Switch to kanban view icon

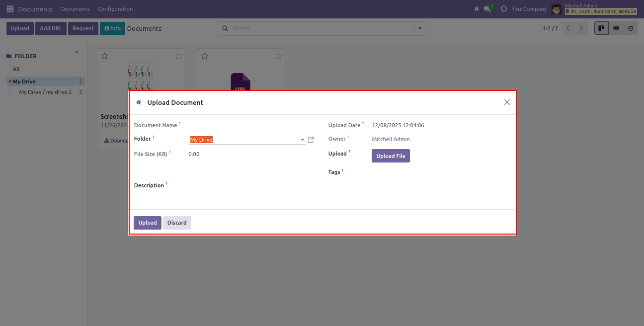coord(601,28)
